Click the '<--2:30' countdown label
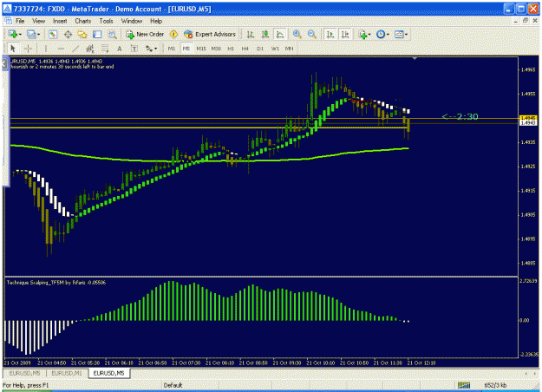Viewport: 542px width, 392px height. click(x=460, y=117)
